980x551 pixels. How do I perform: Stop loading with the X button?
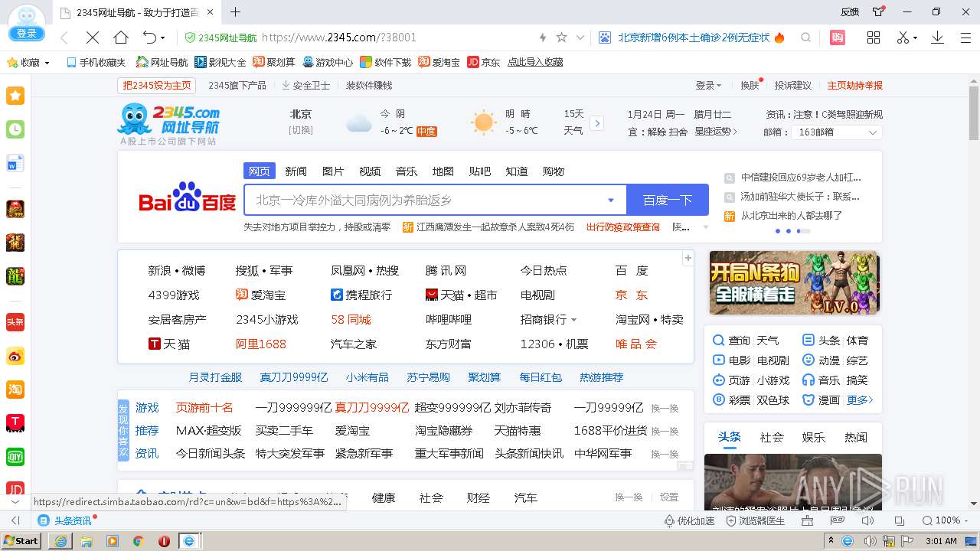point(92,37)
